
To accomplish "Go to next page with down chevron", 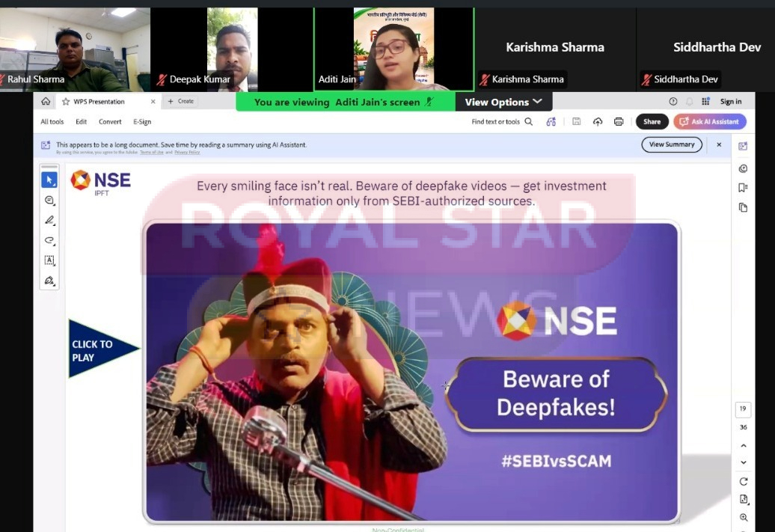I will [x=744, y=462].
